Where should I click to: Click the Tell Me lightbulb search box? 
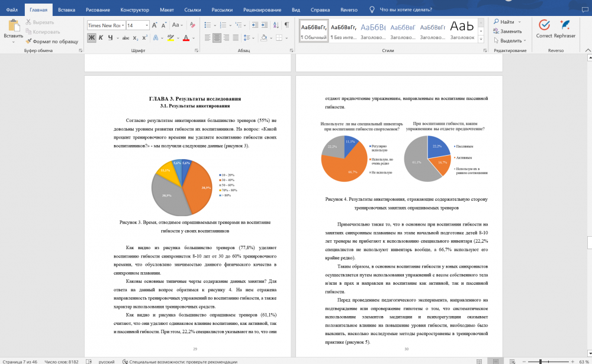[401, 10]
